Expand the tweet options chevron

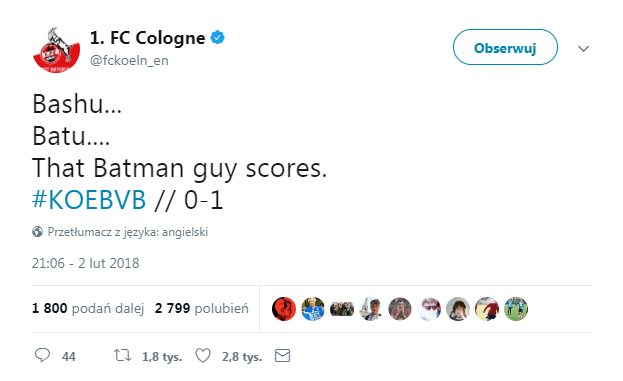click(583, 48)
